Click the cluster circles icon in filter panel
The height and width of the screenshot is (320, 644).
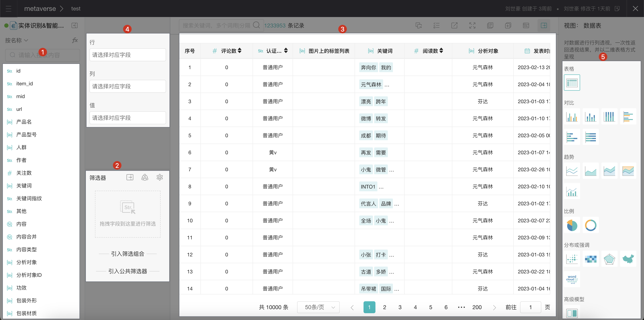pos(145,177)
